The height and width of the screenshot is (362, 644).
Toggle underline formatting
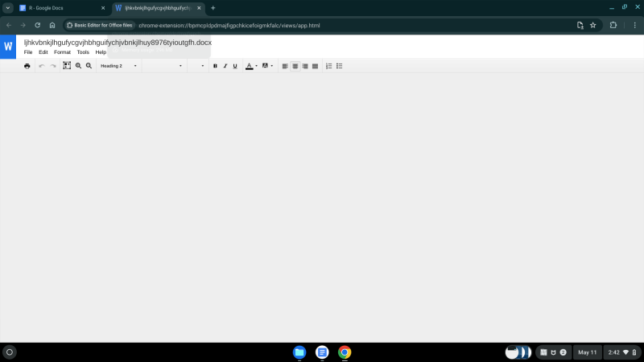coord(235,66)
